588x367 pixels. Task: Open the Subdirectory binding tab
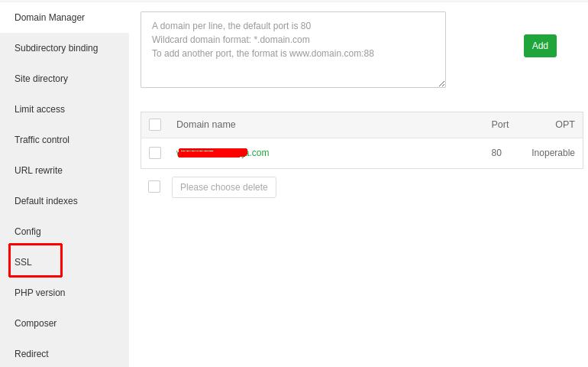click(x=56, y=48)
